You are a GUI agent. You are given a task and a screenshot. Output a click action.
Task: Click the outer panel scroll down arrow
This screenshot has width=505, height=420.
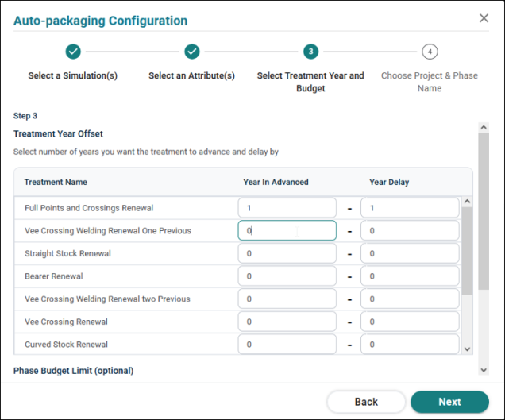coord(484,370)
